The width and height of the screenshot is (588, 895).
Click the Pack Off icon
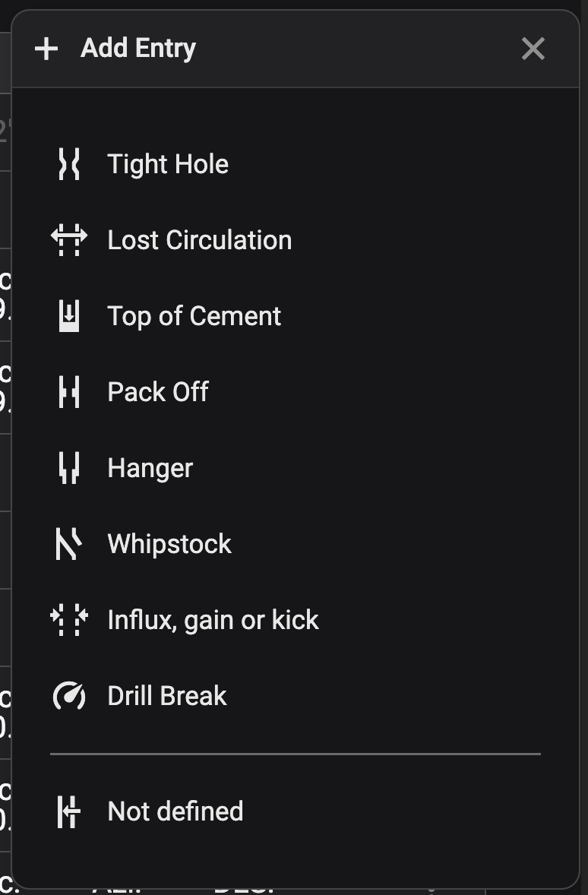(x=67, y=391)
